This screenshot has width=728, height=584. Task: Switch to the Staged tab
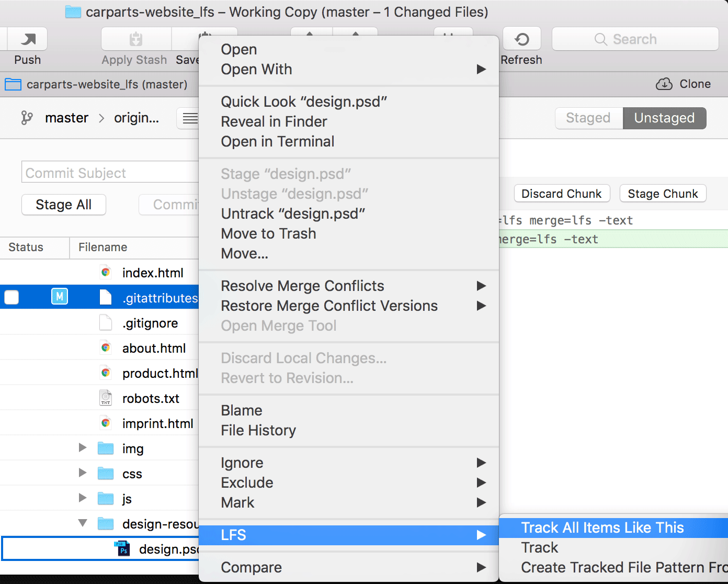(588, 118)
